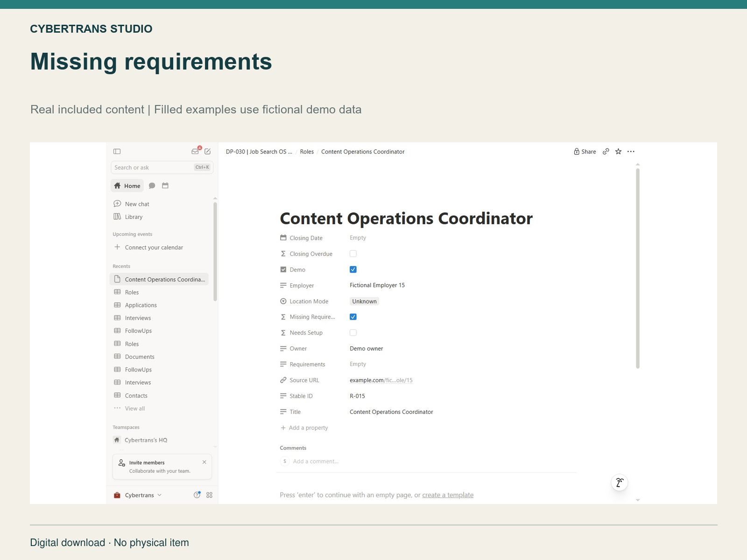Open the inbox with notification badge
The height and width of the screenshot is (560, 747).
point(196,151)
